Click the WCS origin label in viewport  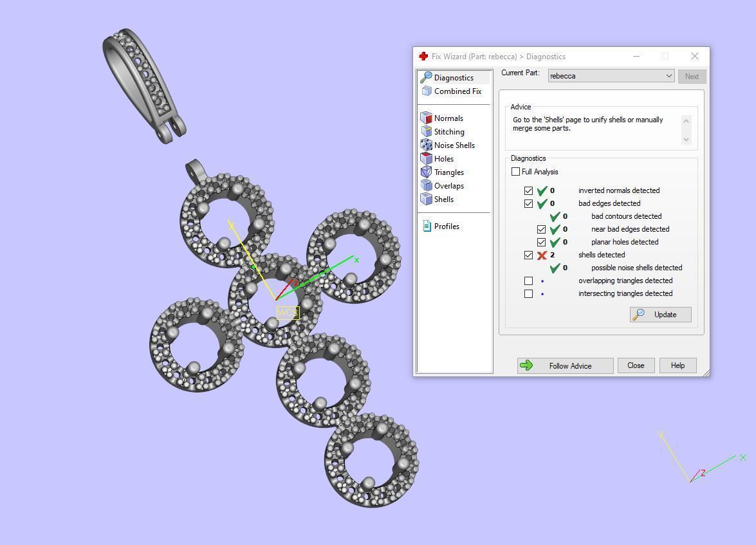coord(288,313)
